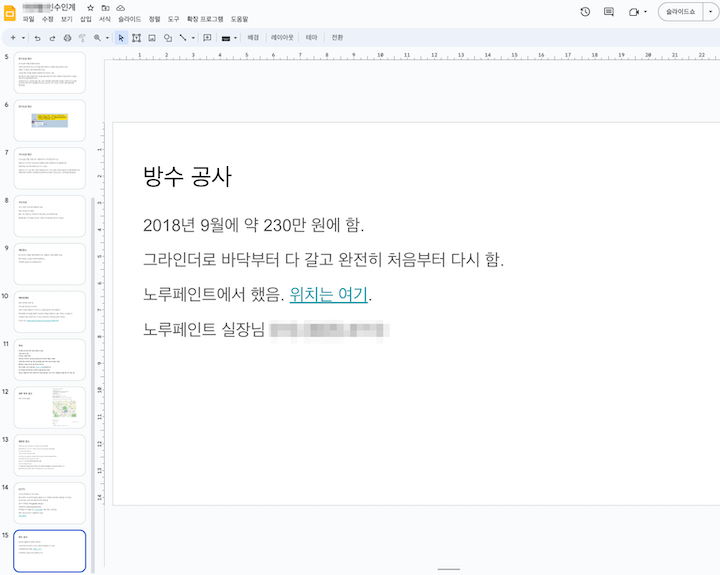Click the line starting 2018년 9월에

[253, 225]
